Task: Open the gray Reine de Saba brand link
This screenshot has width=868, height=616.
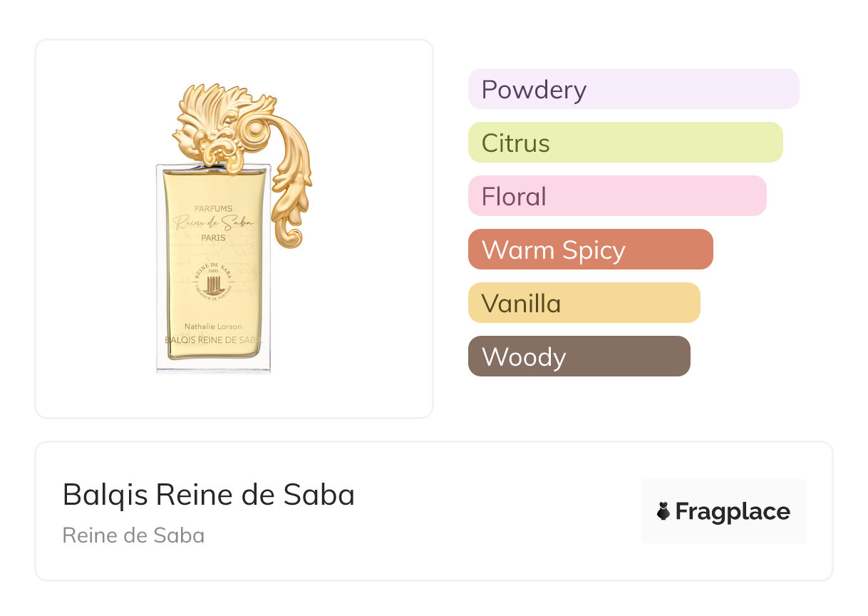Action: pos(133,535)
